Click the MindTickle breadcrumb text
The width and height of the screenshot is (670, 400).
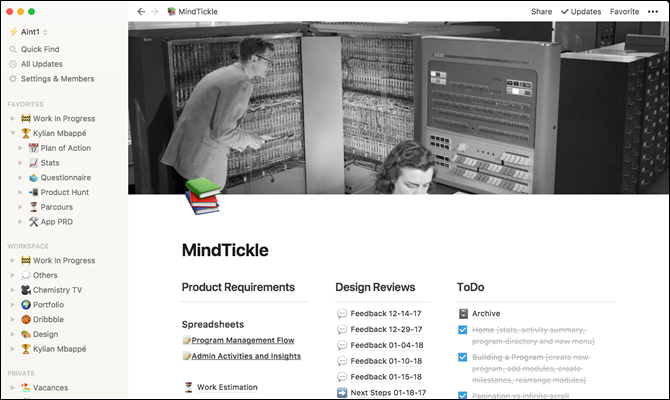click(198, 12)
